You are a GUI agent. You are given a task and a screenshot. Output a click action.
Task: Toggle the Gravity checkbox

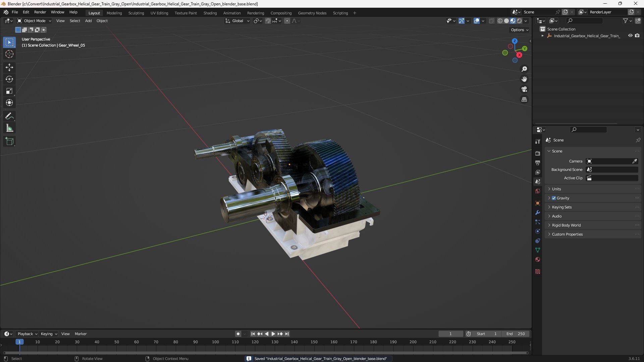point(554,198)
